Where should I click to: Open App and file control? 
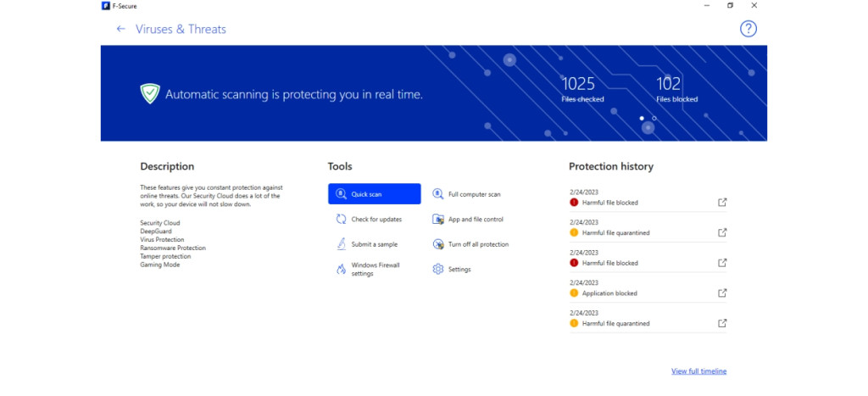(475, 219)
